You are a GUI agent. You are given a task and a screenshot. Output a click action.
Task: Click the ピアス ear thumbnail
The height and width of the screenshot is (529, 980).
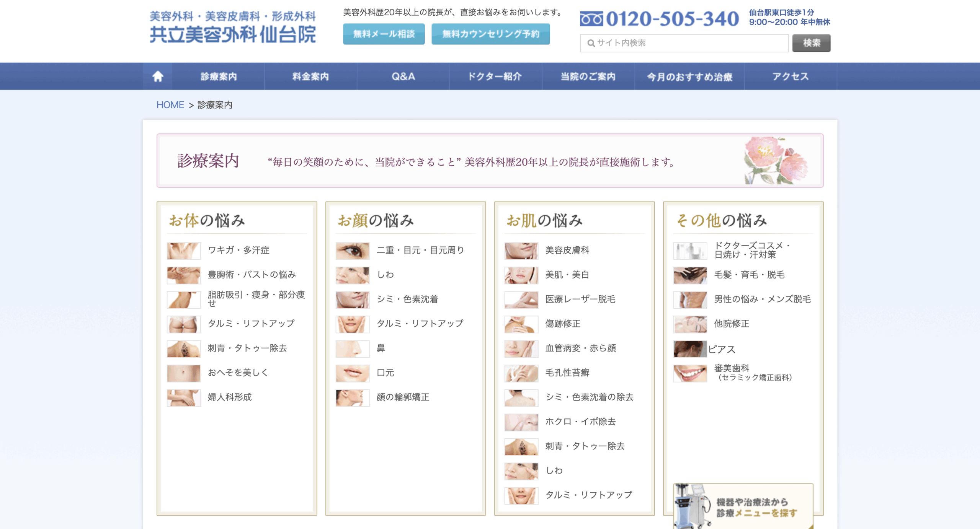(x=690, y=348)
